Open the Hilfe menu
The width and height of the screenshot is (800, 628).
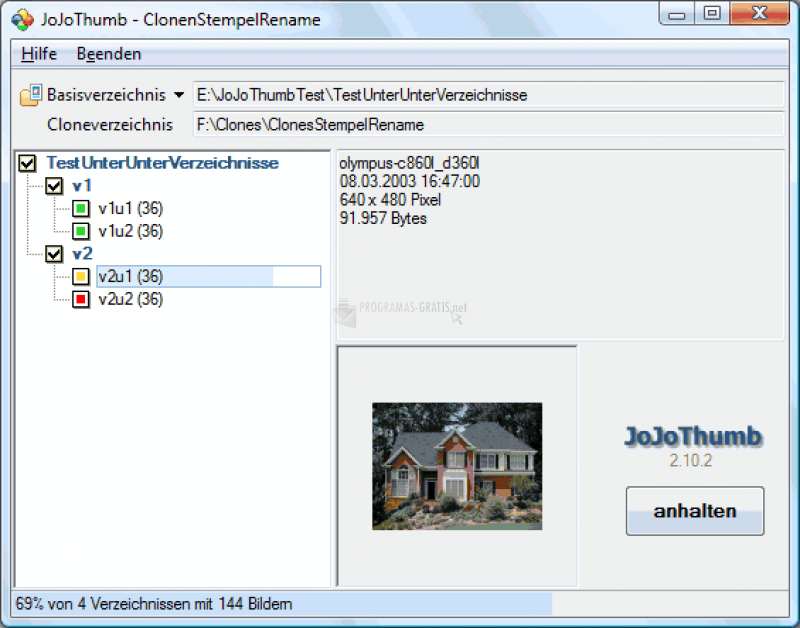tap(39, 54)
